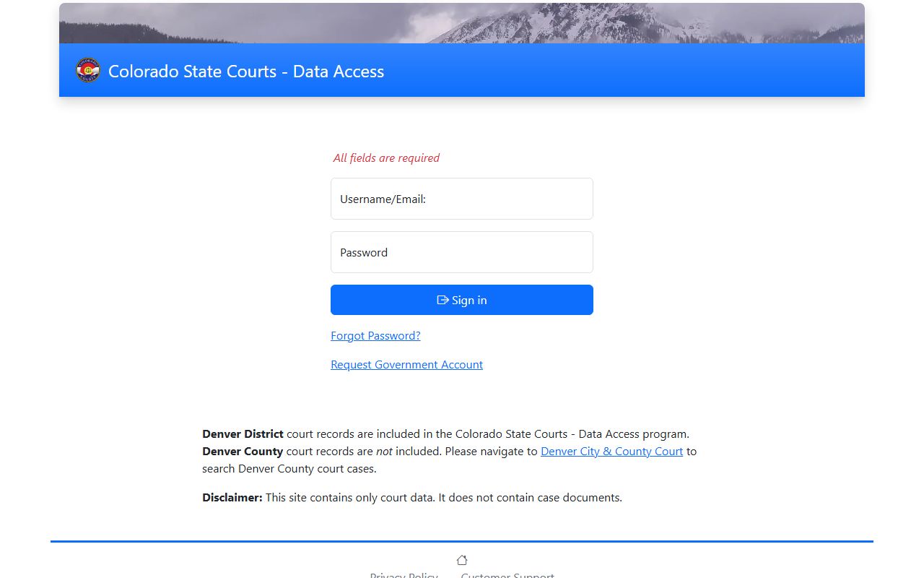
Task: Click the 'All fields are required' notice
Action: 386,158
